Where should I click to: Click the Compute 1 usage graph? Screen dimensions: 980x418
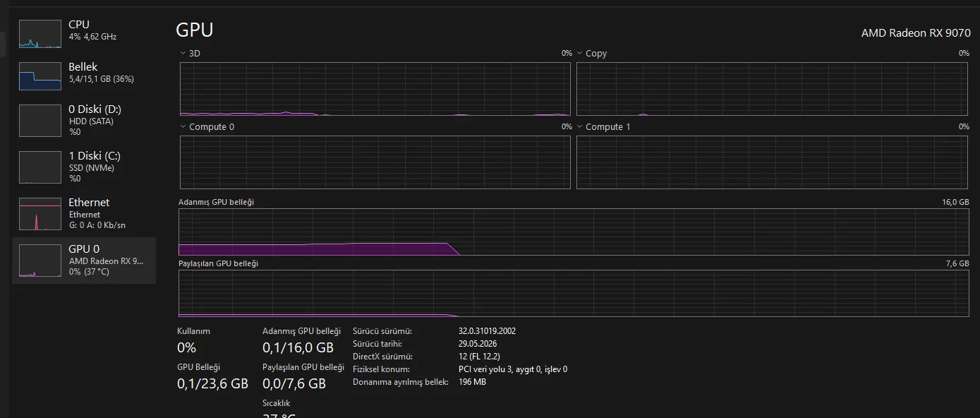[773, 162]
